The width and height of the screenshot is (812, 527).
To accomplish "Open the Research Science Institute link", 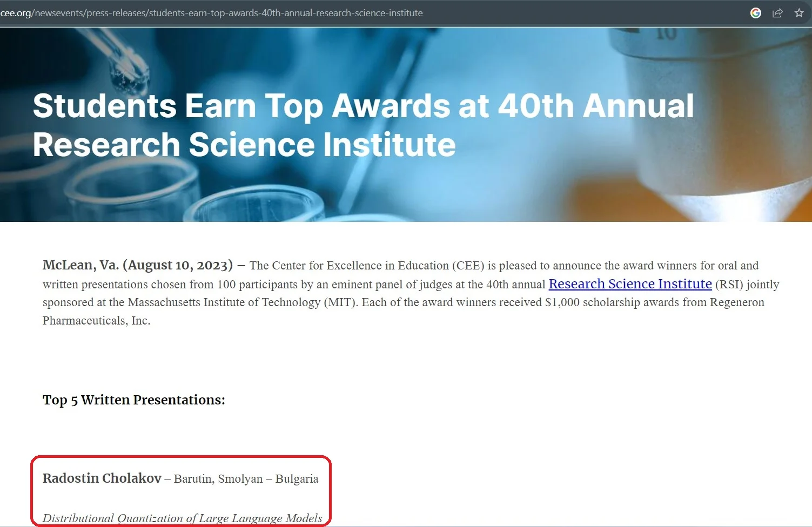I will 630,284.
